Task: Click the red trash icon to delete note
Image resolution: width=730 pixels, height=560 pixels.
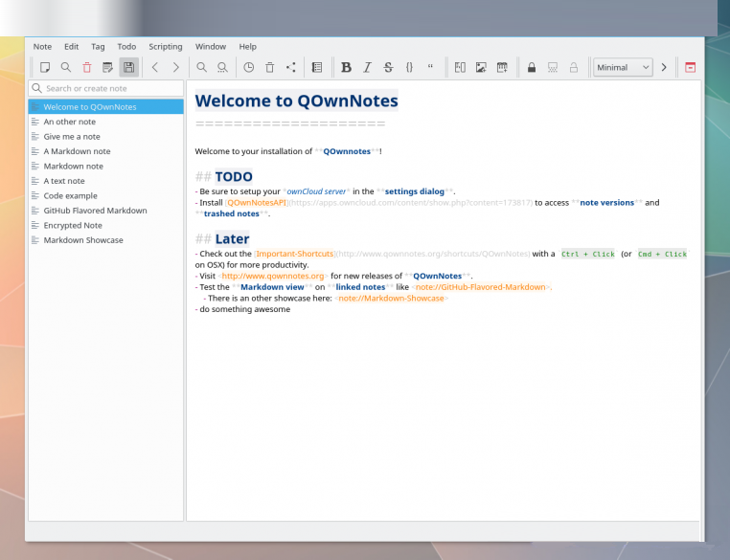Action: pyautogui.click(x=87, y=67)
